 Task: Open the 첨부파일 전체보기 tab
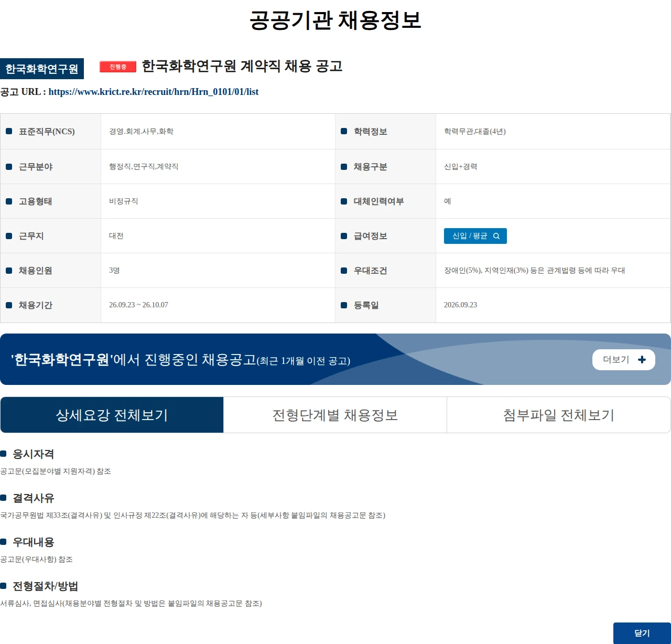point(559,415)
